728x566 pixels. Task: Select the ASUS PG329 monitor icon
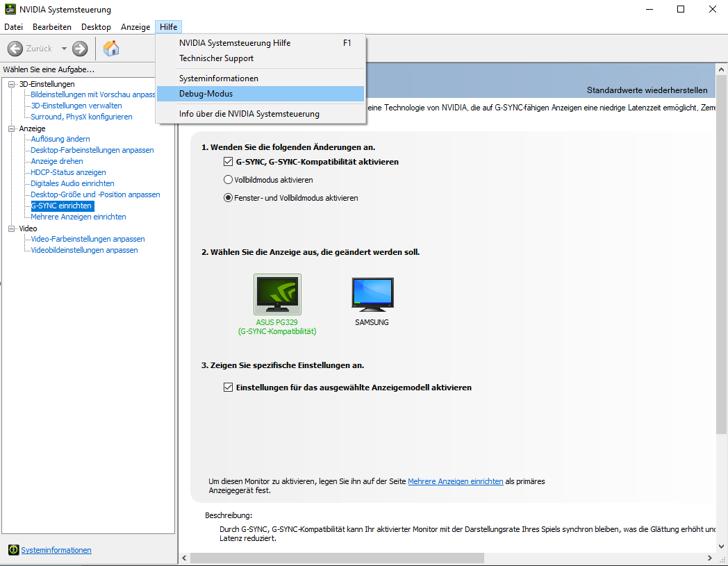(x=277, y=293)
